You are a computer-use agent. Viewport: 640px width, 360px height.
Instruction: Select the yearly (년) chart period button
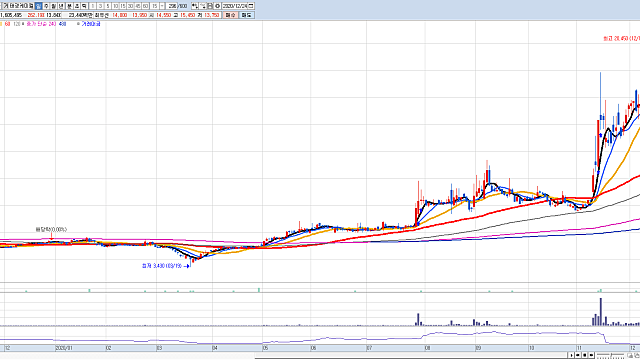point(61,6)
